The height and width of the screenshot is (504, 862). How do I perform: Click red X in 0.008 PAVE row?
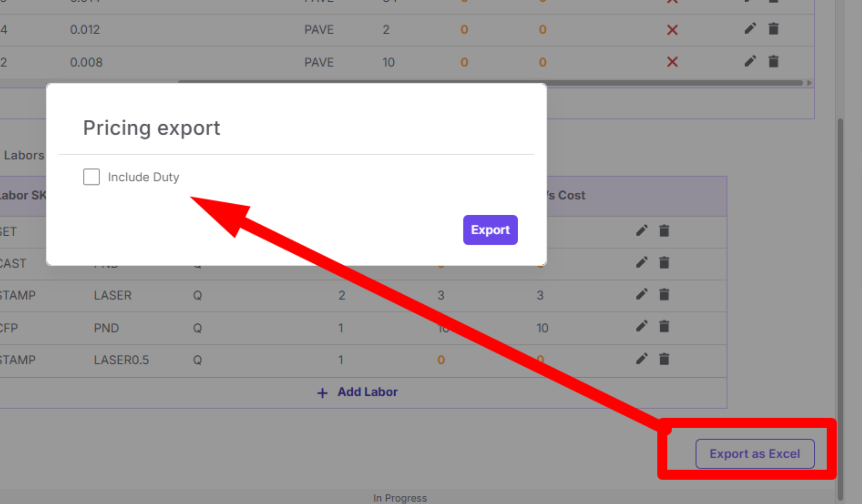click(x=672, y=62)
